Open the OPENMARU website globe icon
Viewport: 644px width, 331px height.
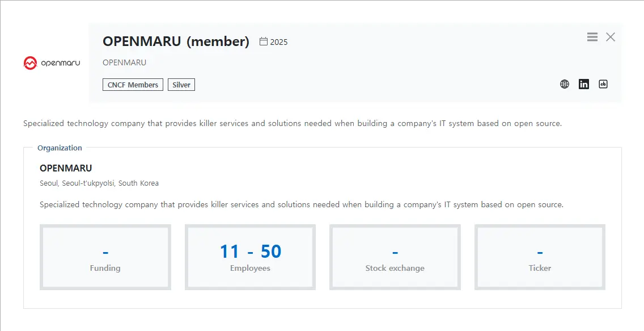[x=565, y=84]
